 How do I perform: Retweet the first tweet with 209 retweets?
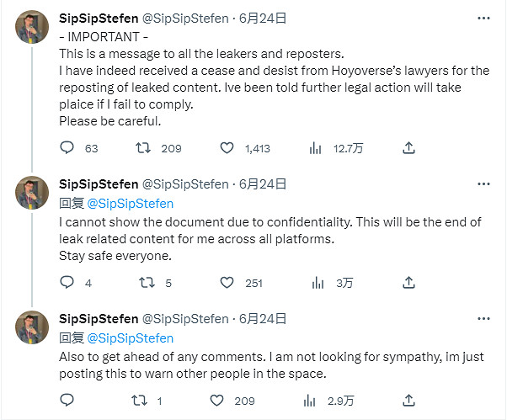point(145,148)
